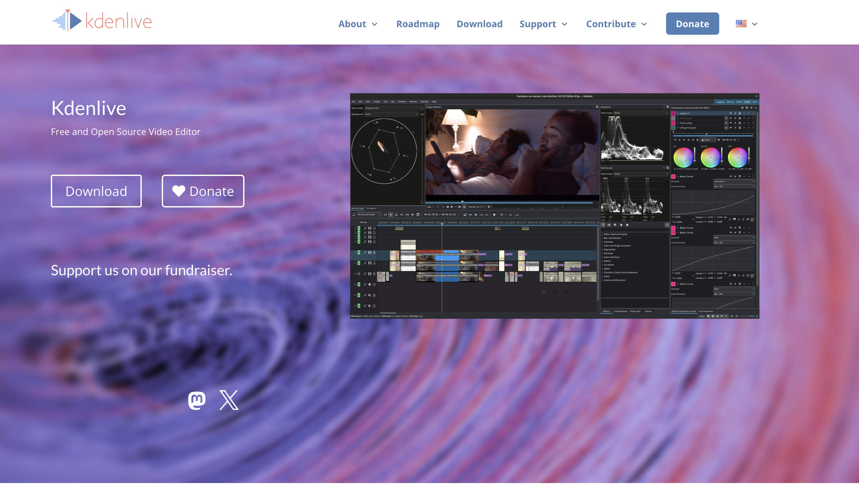Close the Waveform panel in the screenshot
This screenshot has height=504, width=859.
click(667, 107)
